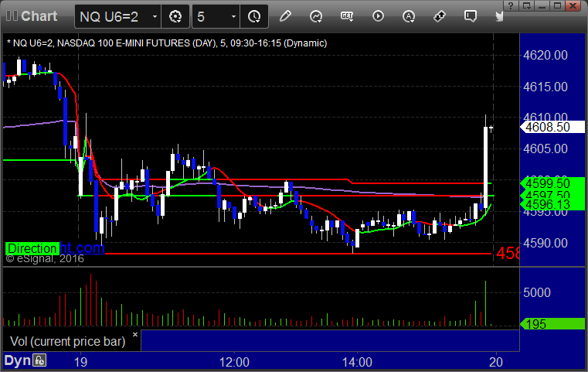Click the 4608.50 current price label
This screenshot has width=588, height=372.
coord(552,128)
